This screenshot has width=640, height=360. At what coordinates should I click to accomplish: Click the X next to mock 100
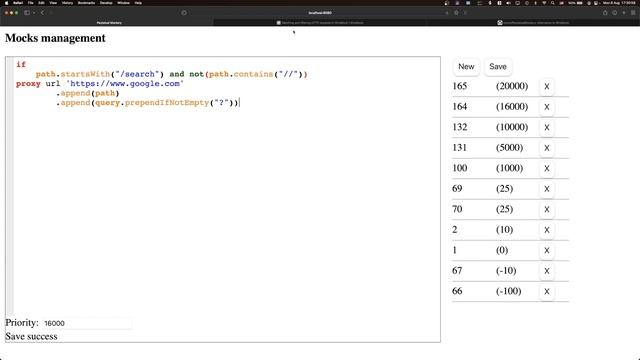(x=547, y=168)
